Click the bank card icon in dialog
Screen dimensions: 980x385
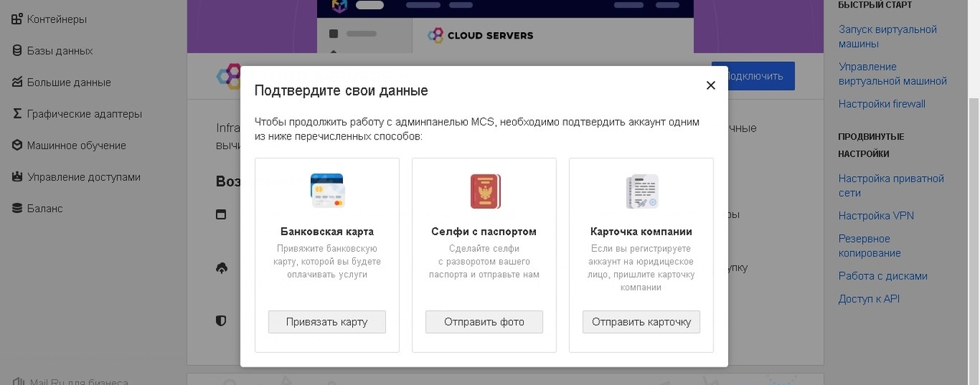pyautogui.click(x=327, y=191)
